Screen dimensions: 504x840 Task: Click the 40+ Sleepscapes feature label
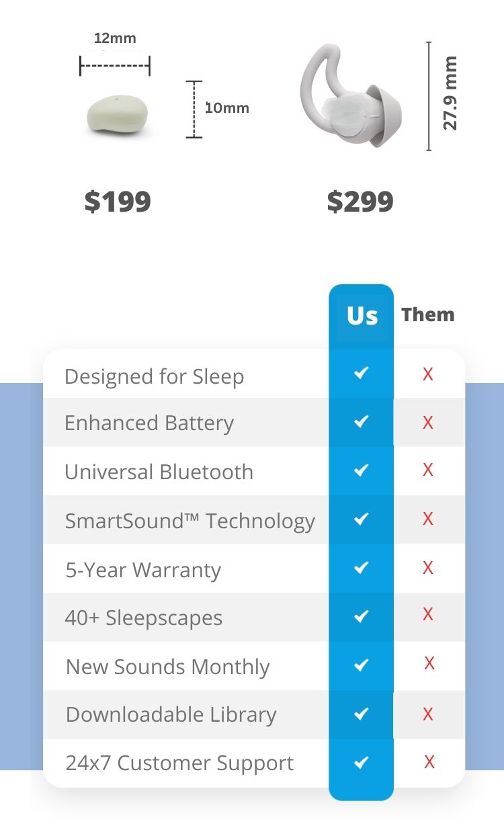click(144, 618)
